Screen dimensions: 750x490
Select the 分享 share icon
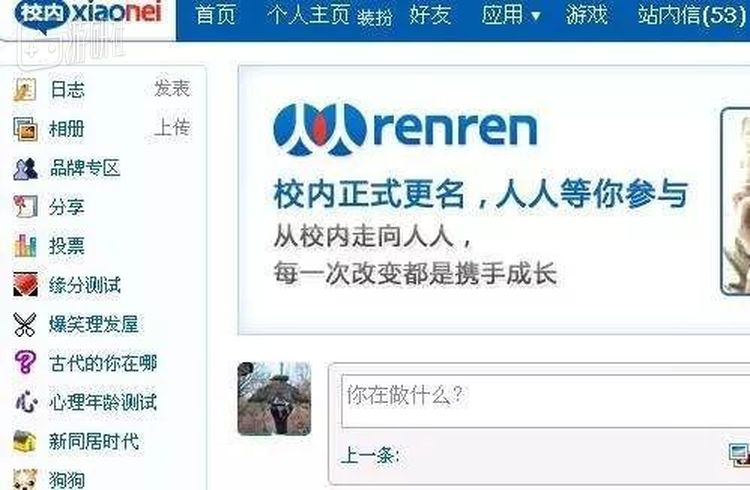coord(25,207)
